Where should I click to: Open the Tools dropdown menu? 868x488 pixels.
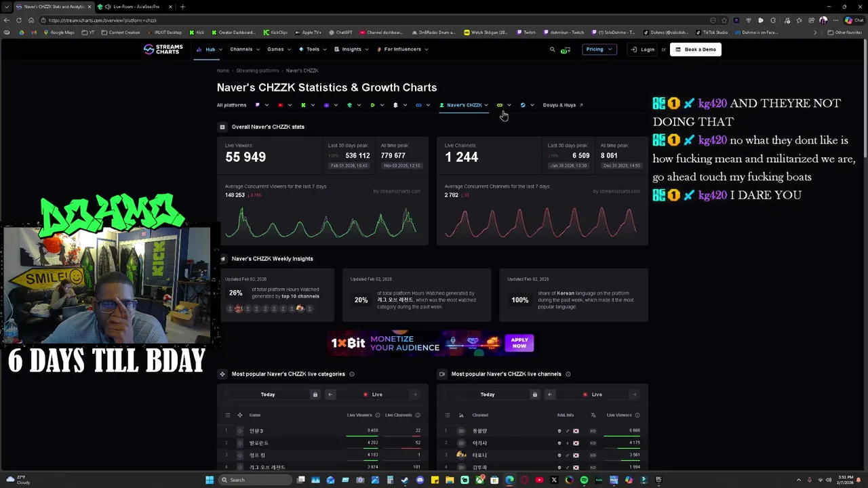pyautogui.click(x=313, y=49)
